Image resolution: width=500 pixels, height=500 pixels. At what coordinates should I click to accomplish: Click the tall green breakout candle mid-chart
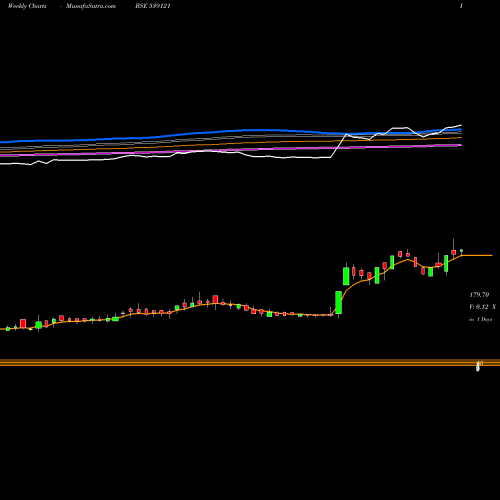pyautogui.click(x=339, y=303)
